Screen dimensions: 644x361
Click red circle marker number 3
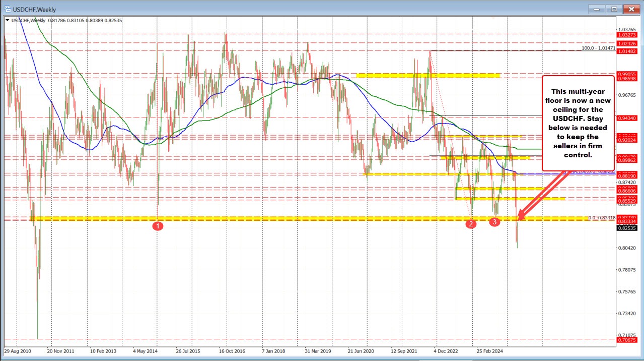pos(494,221)
